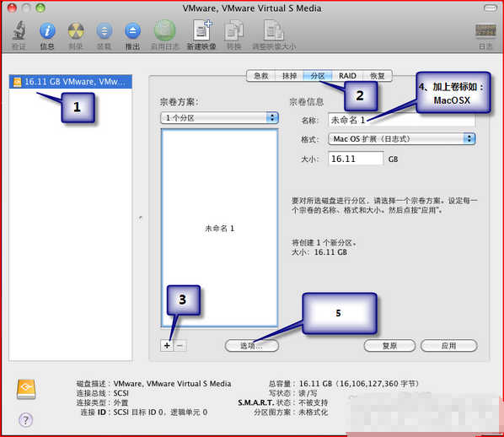Eject the disk using the 推出 icon

tap(132, 31)
